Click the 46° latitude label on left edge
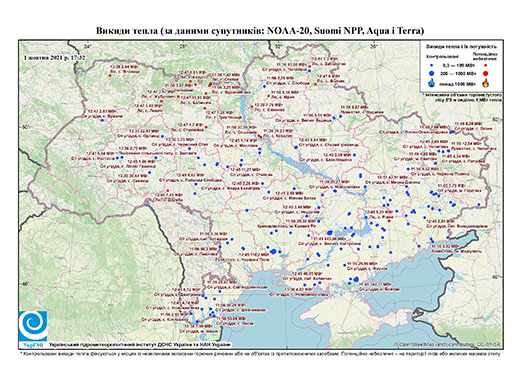 [25, 284]
